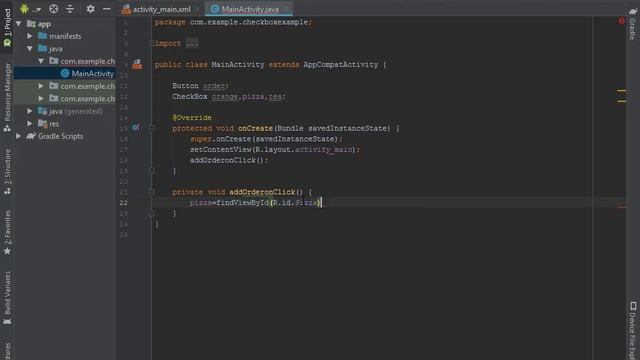Click the Resource Manager icon
Image resolution: width=640 pixels, height=360 pixels.
(7, 129)
